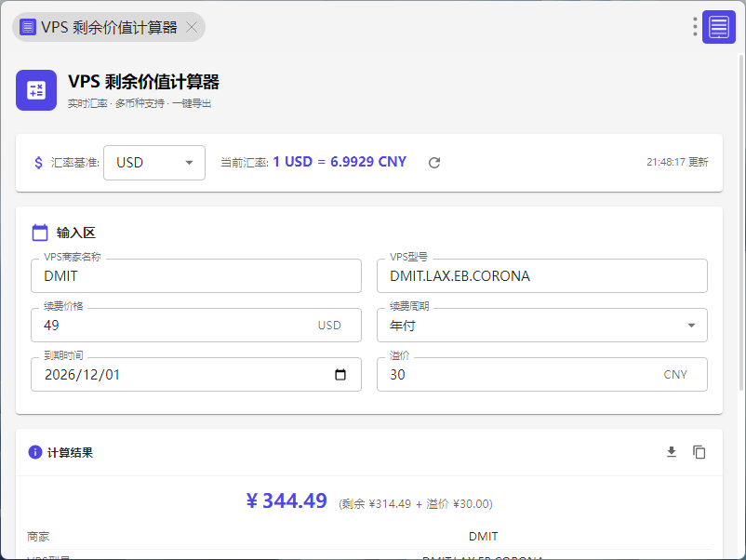Click the 续费价格 field showing 49
Screen dimensions: 746x560
click(x=172, y=326)
